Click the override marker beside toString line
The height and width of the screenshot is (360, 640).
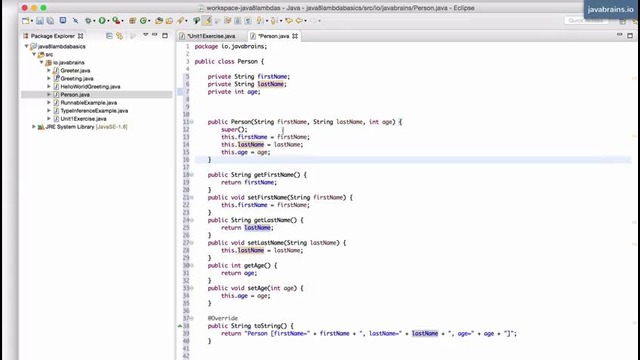coord(180,326)
